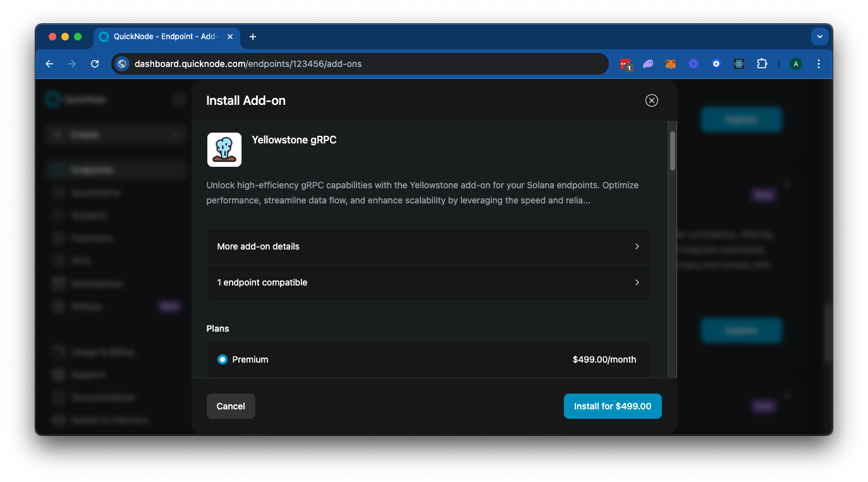This screenshot has height=482, width=868.
Task: Click the Yellowstone gRPC title
Action: 294,140
